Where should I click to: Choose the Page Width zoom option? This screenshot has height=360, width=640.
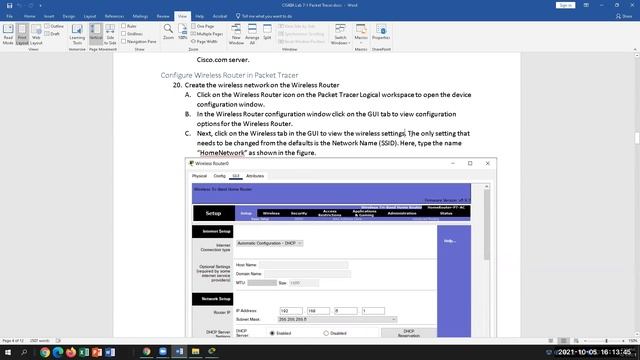pyautogui.click(x=204, y=42)
